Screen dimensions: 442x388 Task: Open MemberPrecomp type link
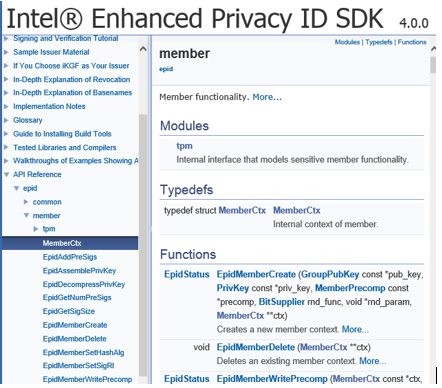350,288
